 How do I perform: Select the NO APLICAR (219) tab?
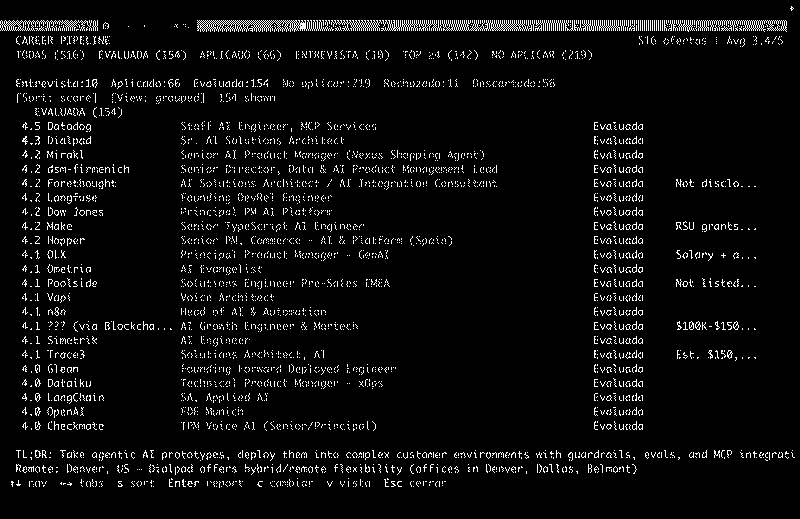click(x=542, y=55)
